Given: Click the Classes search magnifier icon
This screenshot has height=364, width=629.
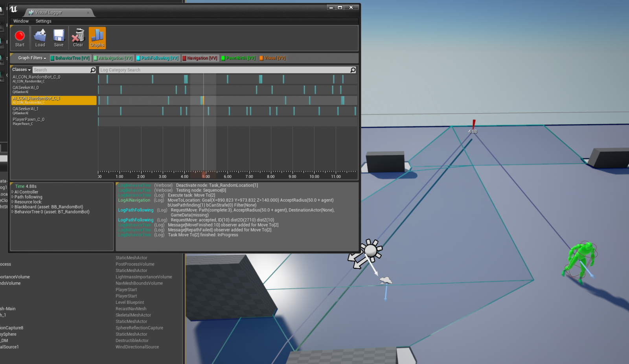Looking at the screenshot, I should 93,70.
